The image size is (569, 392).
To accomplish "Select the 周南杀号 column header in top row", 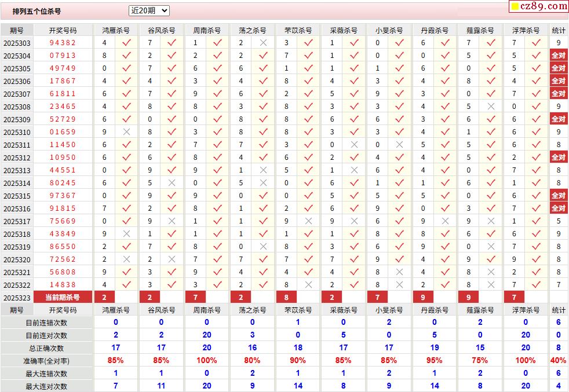I will 207,30.
